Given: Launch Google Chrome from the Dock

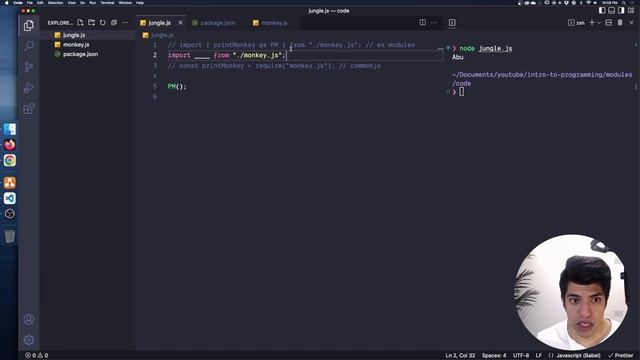Looking at the screenshot, I should [10, 160].
